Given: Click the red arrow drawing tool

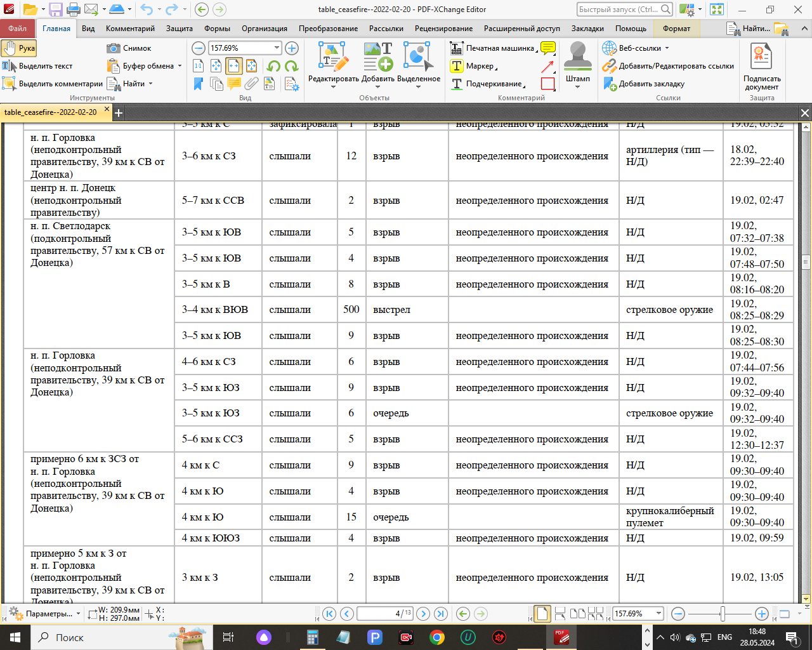Looking at the screenshot, I should coord(548,66).
